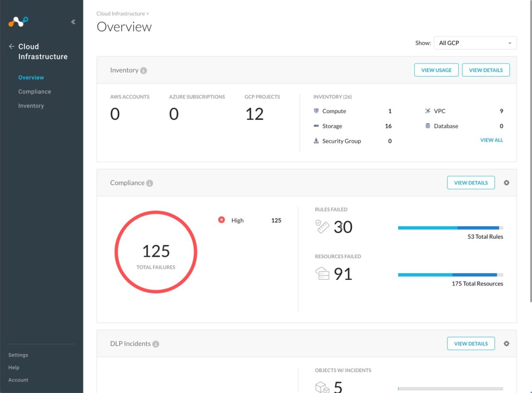The height and width of the screenshot is (393, 532).
Task: Click the Netskope logo icon
Action: pos(18,21)
